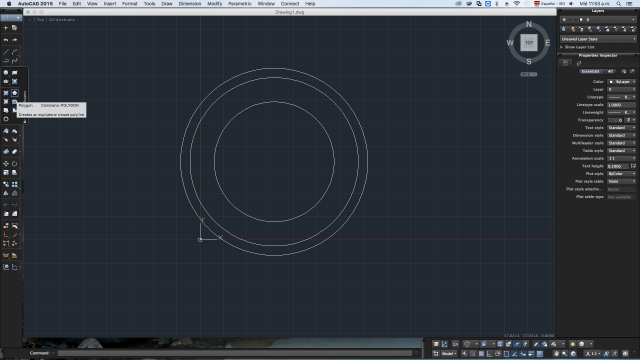This screenshot has height=360, width=640.
Task: Toggle Grid display in status bar
Action: (x=481, y=353)
